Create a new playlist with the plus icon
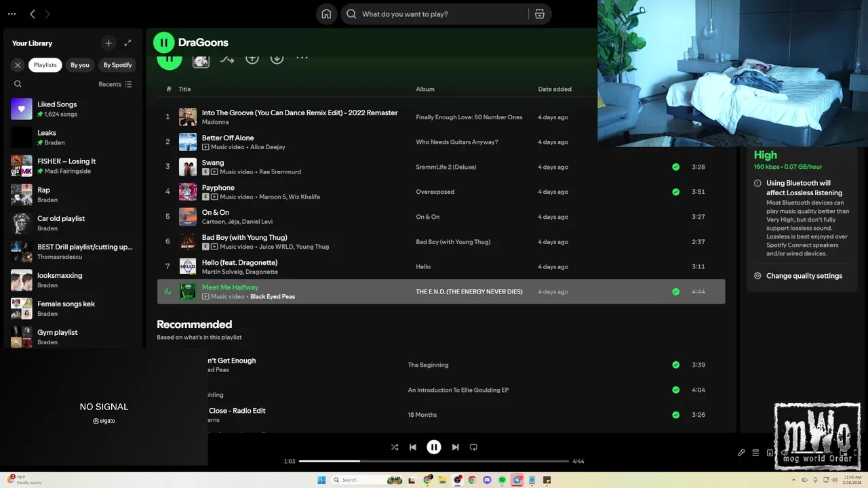The image size is (868, 488). [x=108, y=43]
